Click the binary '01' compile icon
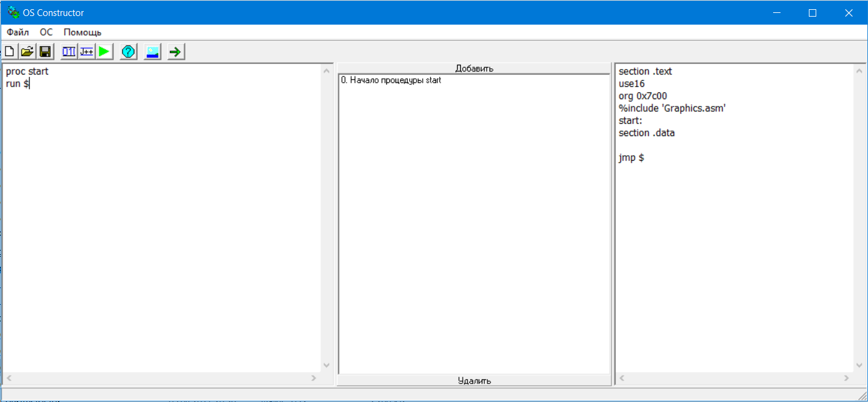 [68, 52]
